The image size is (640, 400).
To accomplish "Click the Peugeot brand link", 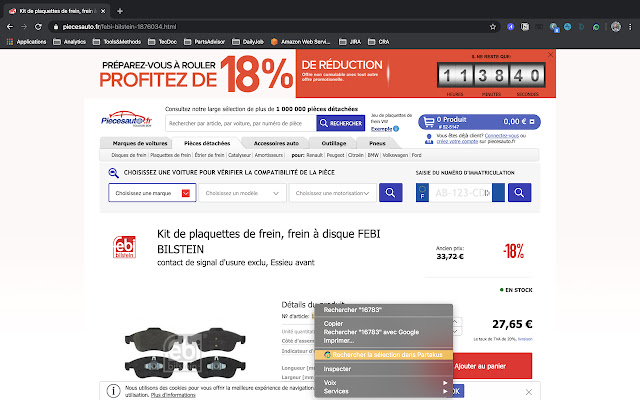I will pos(336,155).
